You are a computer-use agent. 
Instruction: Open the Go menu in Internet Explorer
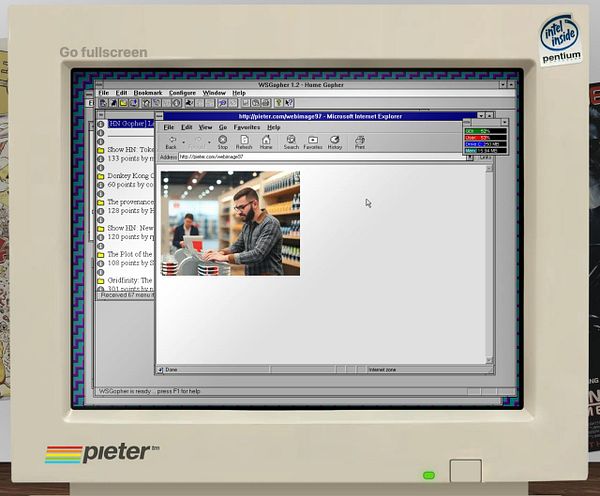click(223, 127)
